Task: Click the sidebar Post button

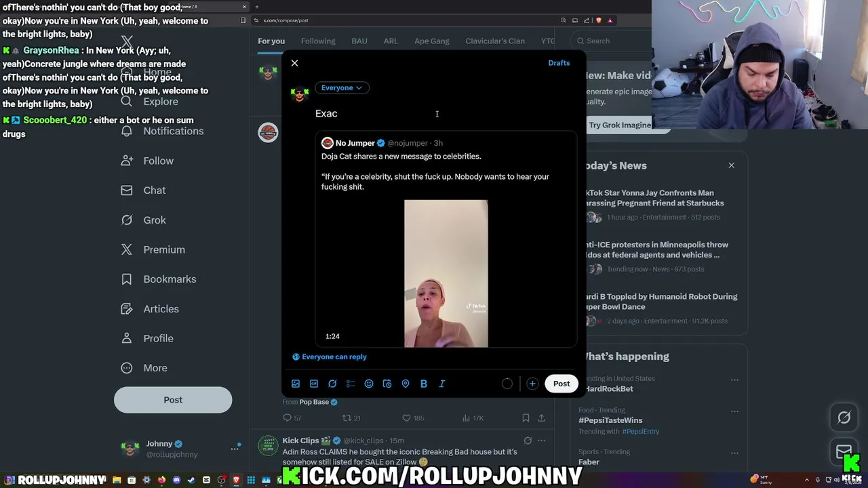Action: click(x=173, y=400)
